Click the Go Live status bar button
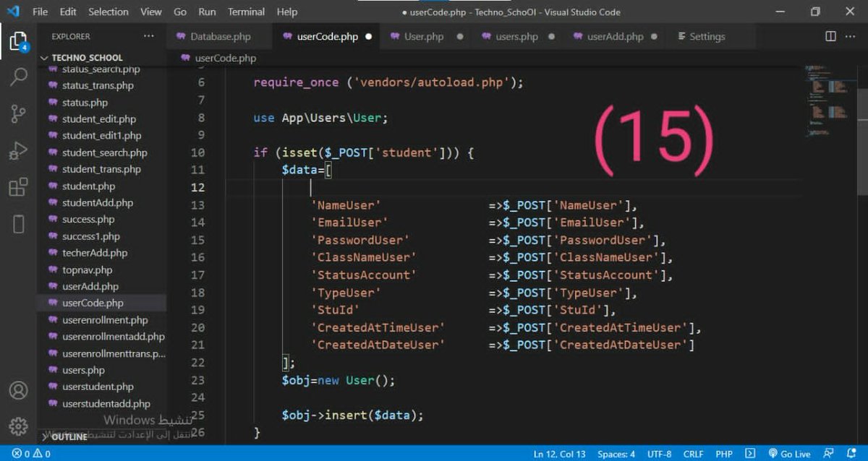Image resolution: width=868 pixels, height=461 pixels. [x=789, y=454]
